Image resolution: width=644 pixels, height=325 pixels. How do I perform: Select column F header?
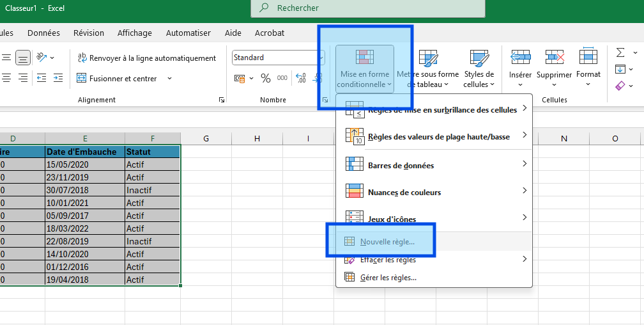click(x=152, y=139)
